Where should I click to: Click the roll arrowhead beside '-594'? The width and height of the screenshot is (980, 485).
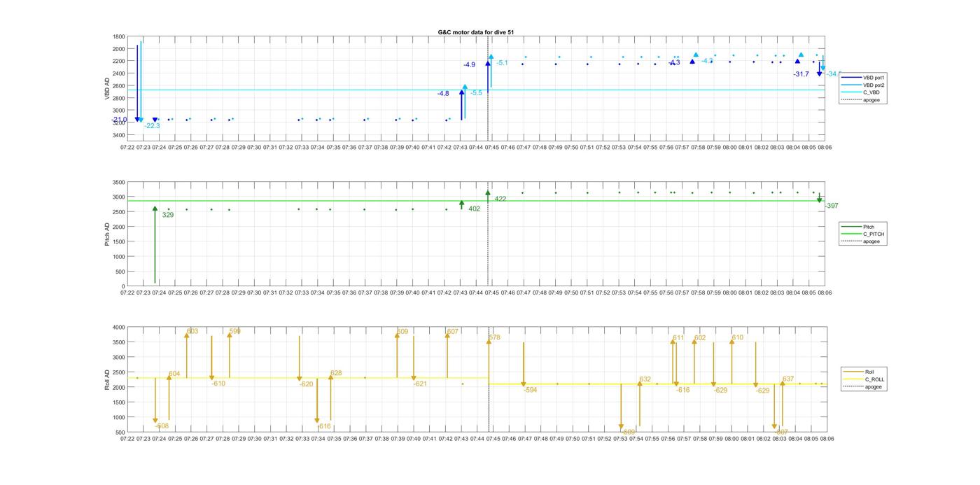(523, 384)
